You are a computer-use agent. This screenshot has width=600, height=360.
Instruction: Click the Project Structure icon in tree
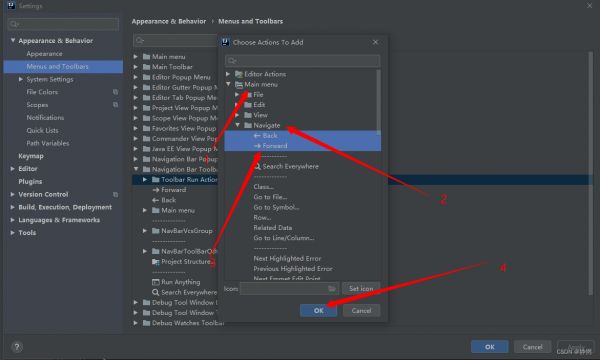click(x=156, y=262)
